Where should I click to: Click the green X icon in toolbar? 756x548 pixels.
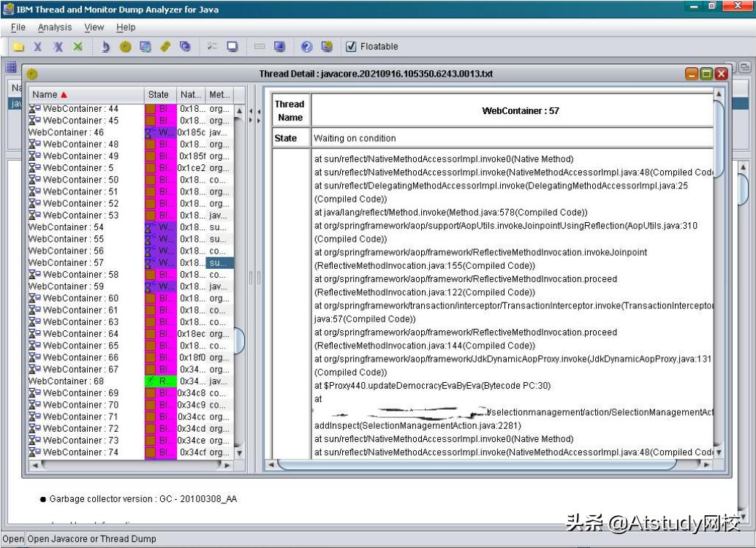(78, 47)
